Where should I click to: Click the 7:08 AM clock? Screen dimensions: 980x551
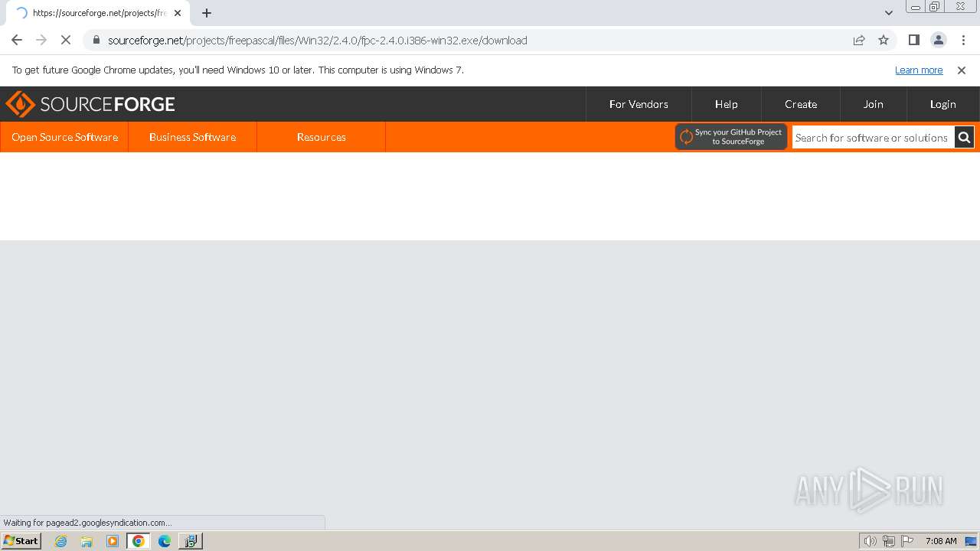pyautogui.click(x=941, y=541)
